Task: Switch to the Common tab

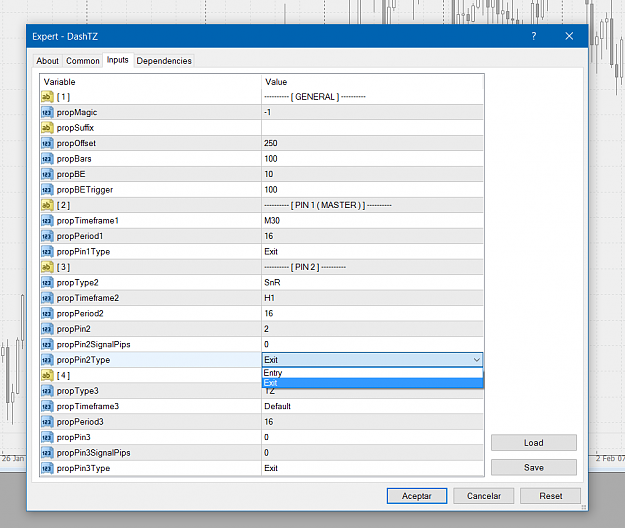Action: point(83,61)
